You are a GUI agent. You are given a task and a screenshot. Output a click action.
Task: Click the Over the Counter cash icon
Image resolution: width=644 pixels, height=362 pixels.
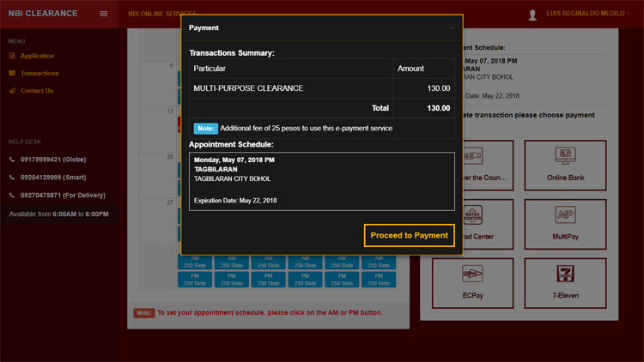click(473, 156)
